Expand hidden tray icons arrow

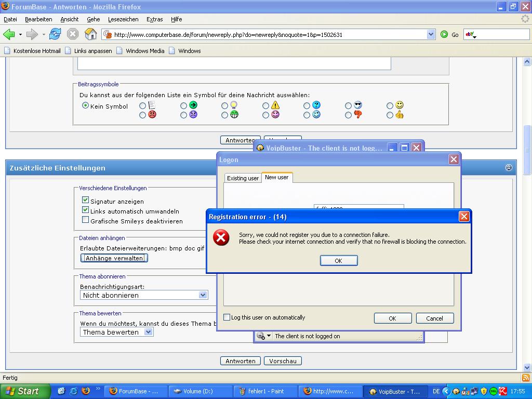tap(446, 391)
